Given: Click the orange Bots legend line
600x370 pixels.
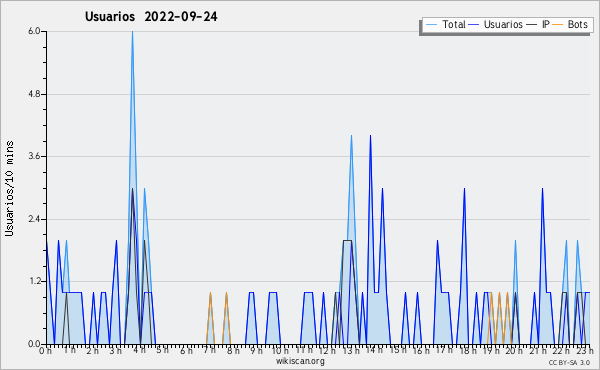Looking at the screenshot, I should 558,24.
